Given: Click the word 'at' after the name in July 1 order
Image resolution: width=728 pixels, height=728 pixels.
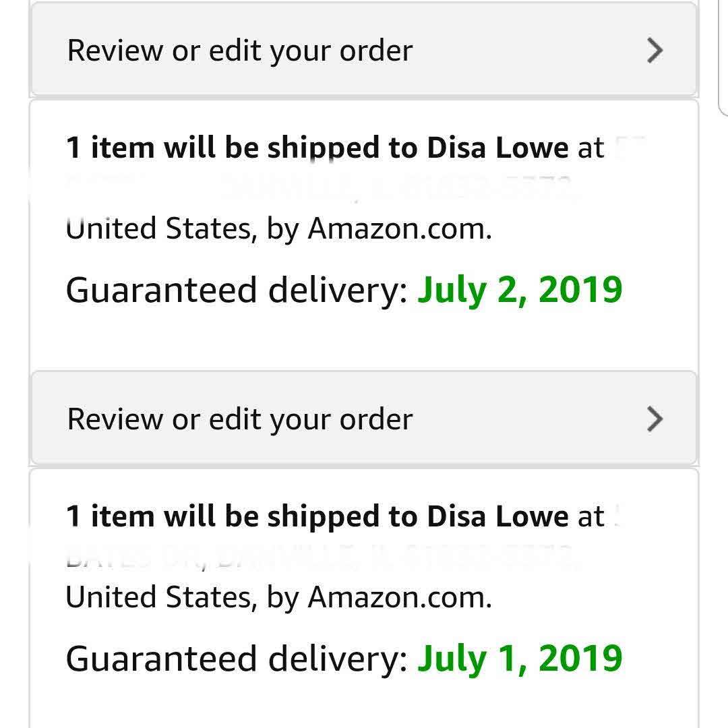Looking at the screenshot, I should [x=590, y=517].
